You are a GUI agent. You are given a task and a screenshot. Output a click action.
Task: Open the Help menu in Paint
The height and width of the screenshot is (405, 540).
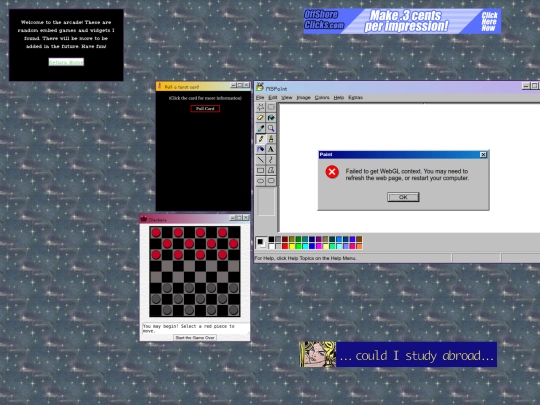tap(339, 97)
